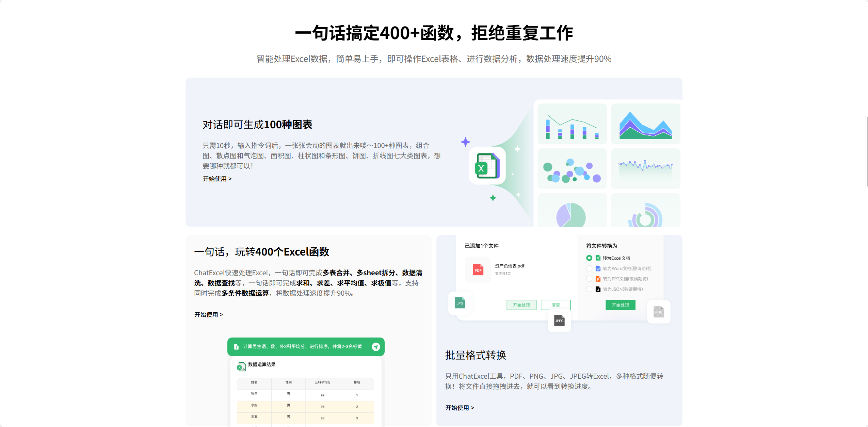
Task: Click 开始使用 under 对话即可生成100种图表
Action: (217, 179)
